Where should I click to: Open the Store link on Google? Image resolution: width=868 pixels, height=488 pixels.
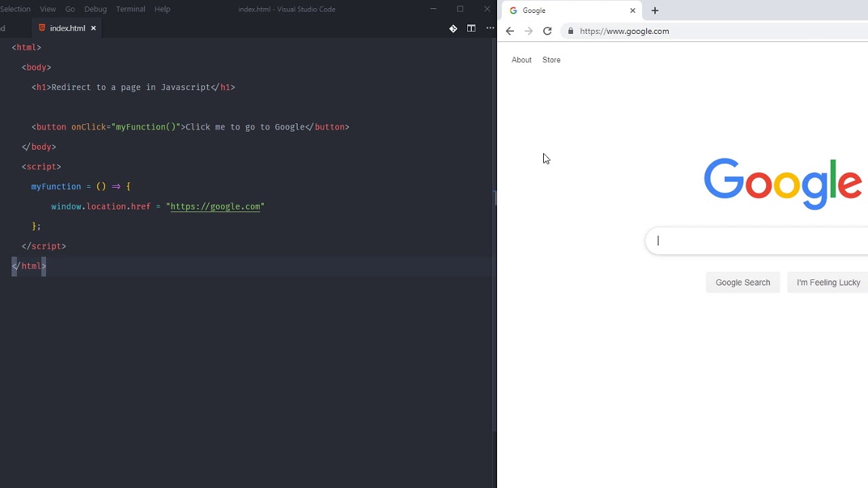pyautogui.click(x=551, y=60)
